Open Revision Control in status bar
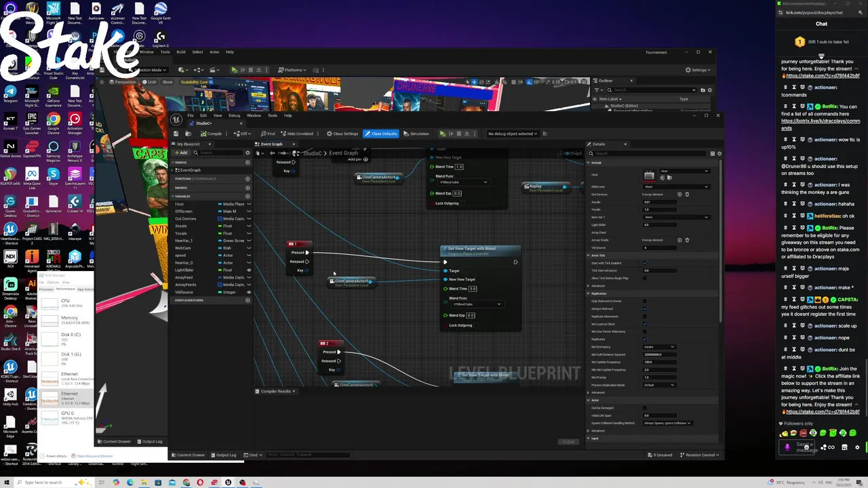 699,455
